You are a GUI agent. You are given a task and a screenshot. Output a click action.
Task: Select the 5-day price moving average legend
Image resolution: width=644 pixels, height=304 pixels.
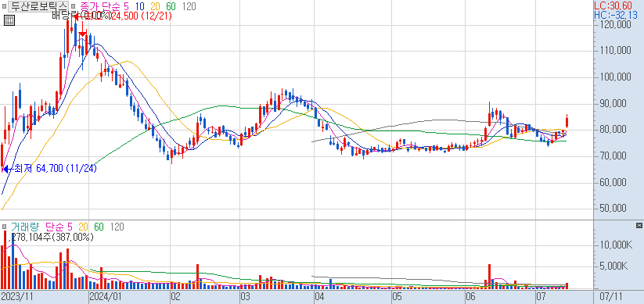[x=126, y=6]
